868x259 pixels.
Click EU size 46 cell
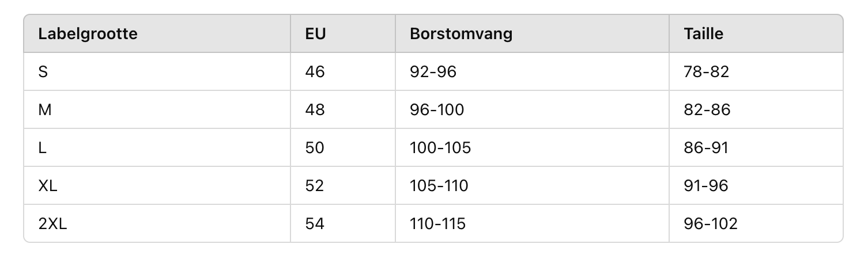pos(315,72)
